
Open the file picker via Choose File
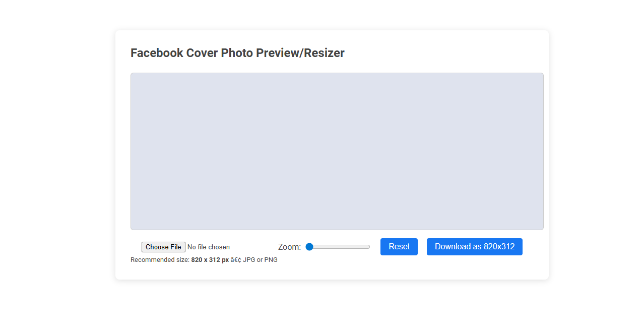(x=163, y=247)
